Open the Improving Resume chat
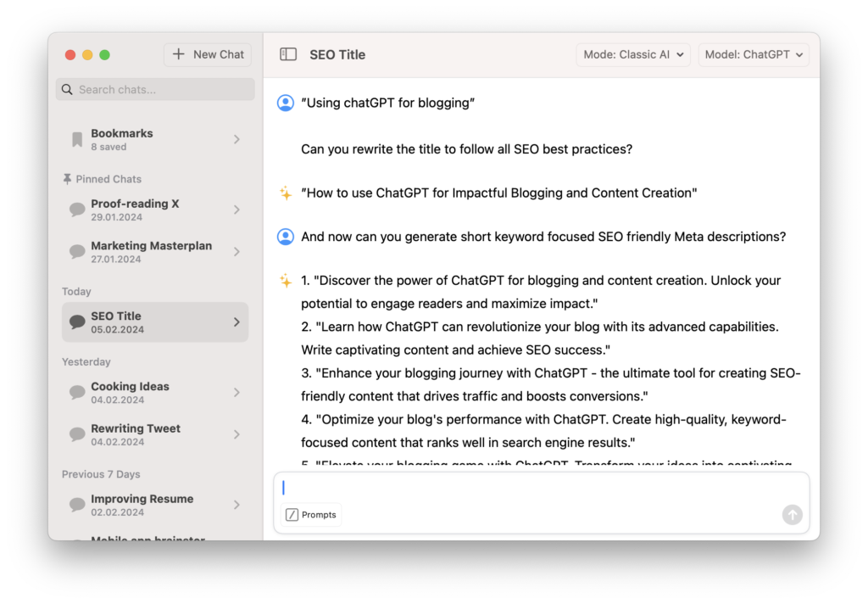 (x=155, y=505)
